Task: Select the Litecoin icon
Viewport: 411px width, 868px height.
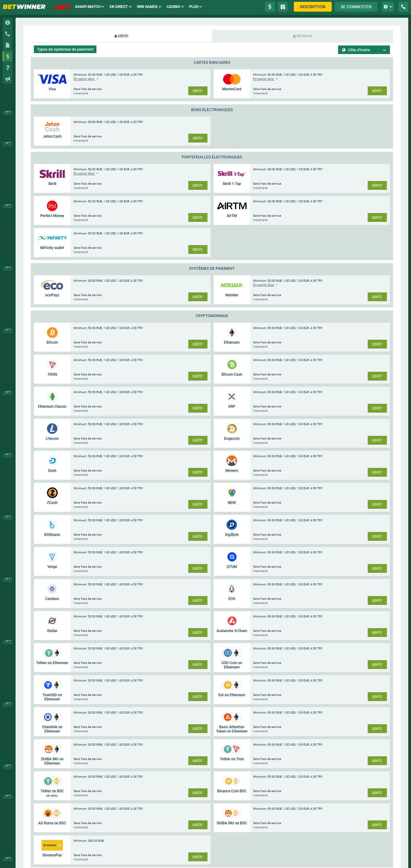Action: click(52, 429)
